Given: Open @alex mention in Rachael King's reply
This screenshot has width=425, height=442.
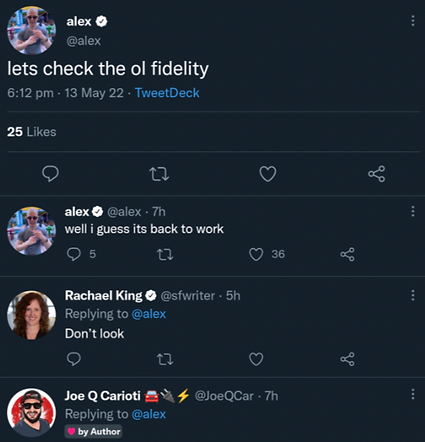Looking at the screenshot, I should 149,314.
